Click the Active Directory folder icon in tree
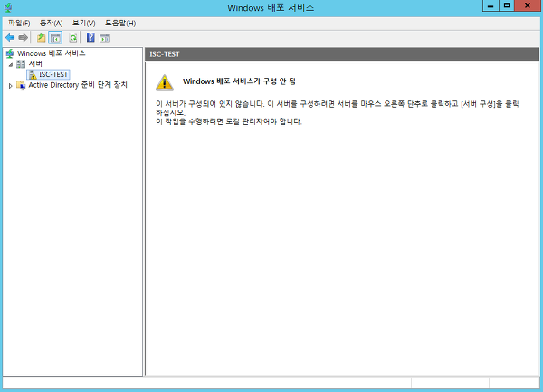Image resolution: width=543 pixels, height=392 pixels. tap(21, 85)
